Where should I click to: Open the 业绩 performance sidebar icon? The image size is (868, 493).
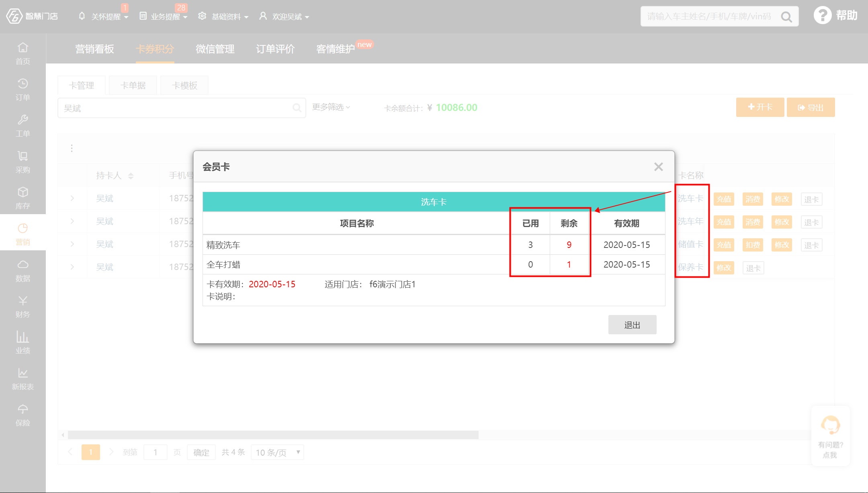point(23,342)
